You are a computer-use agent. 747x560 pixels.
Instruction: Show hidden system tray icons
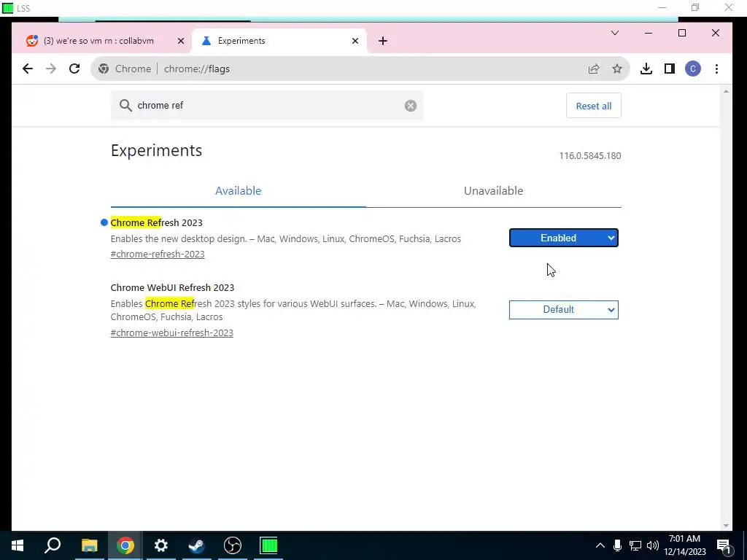(600, 545)
